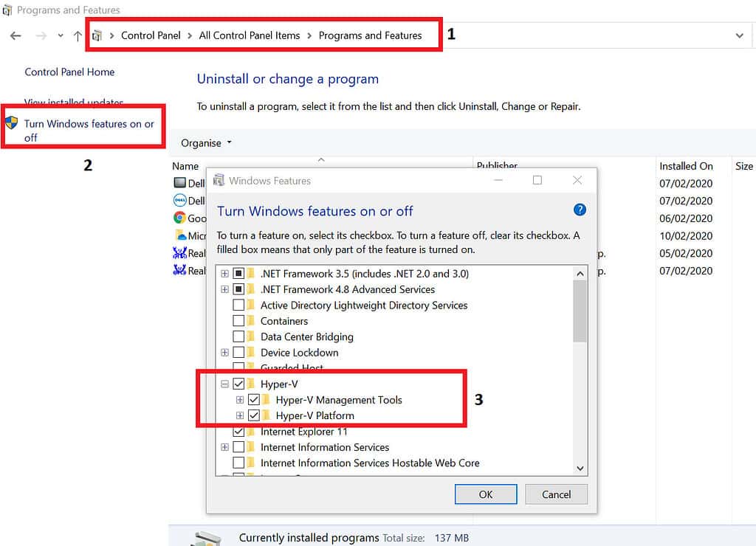
Task: Expand Hyper-V Management Tools node
Action: (x=240, y=400)
